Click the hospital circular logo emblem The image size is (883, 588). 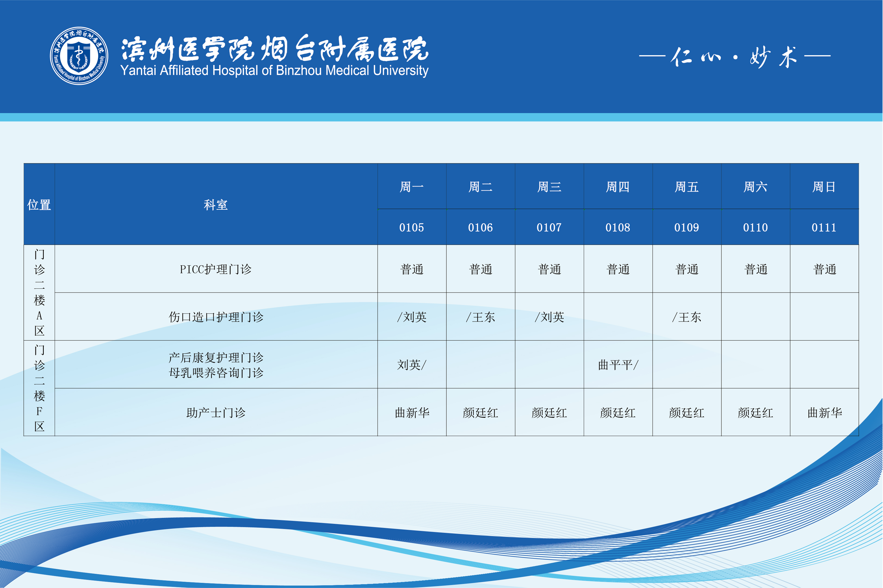coord(79,56)
